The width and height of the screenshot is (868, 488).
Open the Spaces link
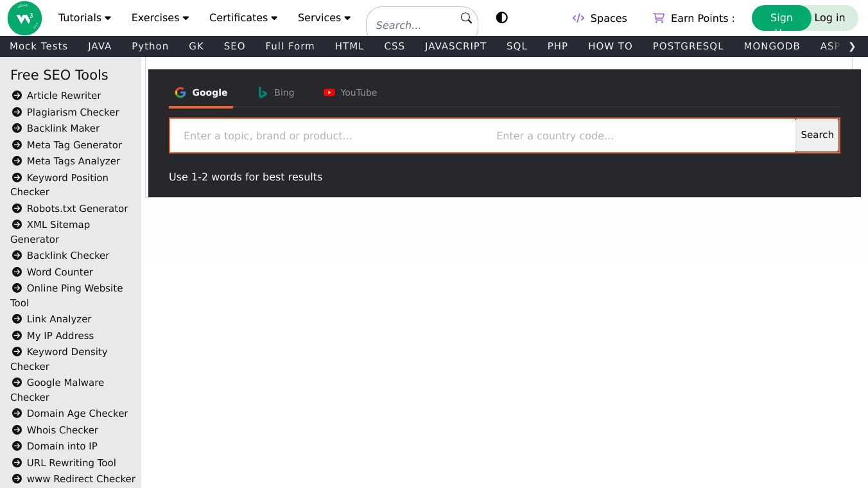click(600, 18)
